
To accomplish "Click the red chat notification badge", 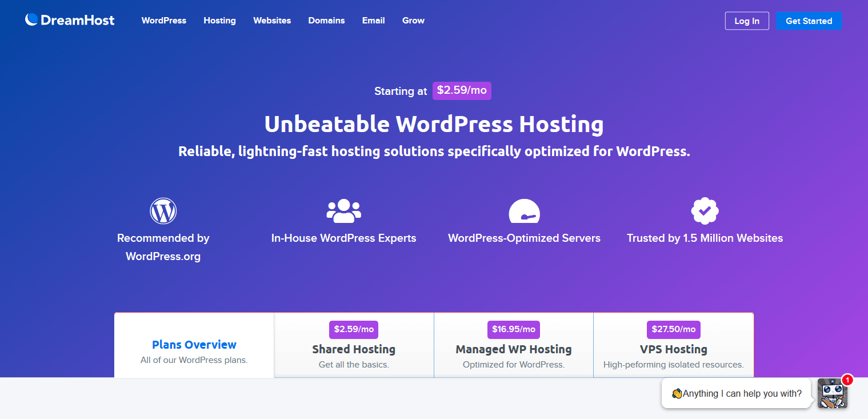I will [x=847, y=380].
